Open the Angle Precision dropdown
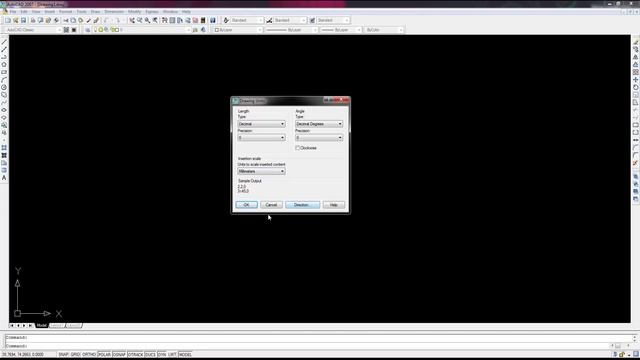640x360 pixels. [319, 138]
